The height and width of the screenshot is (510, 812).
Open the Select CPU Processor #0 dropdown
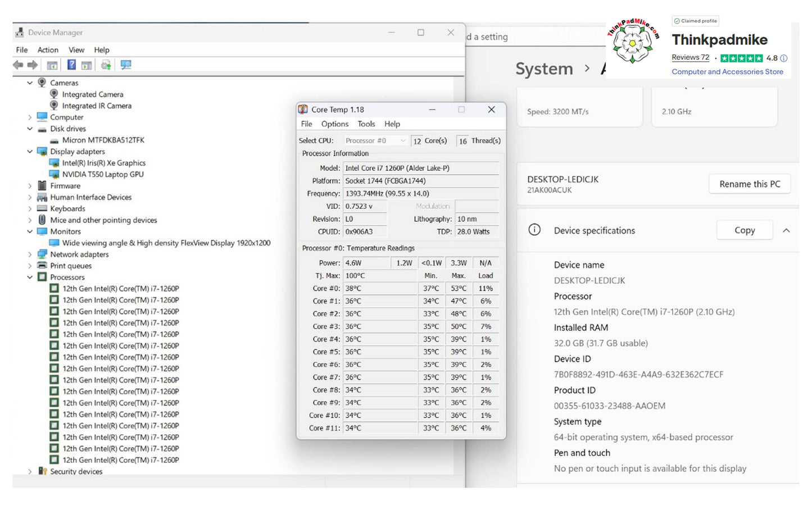coord(375,141)
